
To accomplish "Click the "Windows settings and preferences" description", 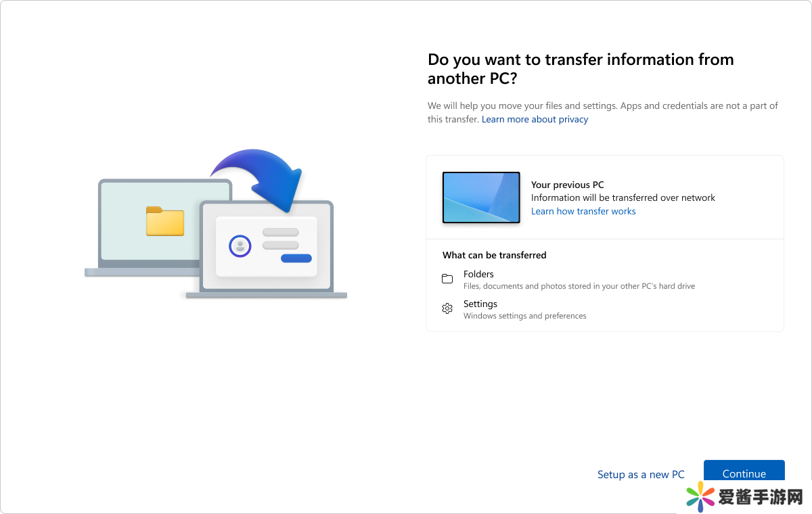I will [x=524, y=316].
